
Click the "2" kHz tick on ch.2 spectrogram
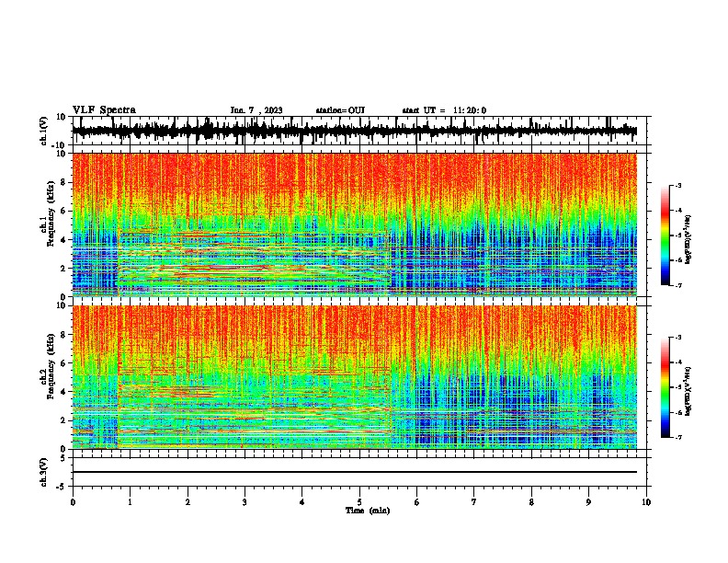coord(63,420)
